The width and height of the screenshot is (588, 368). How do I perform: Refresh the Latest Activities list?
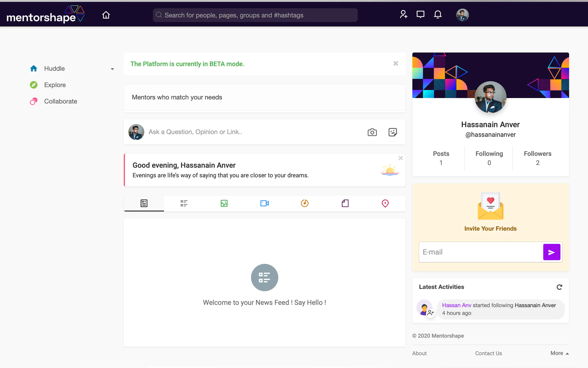[x=559, y=287]
